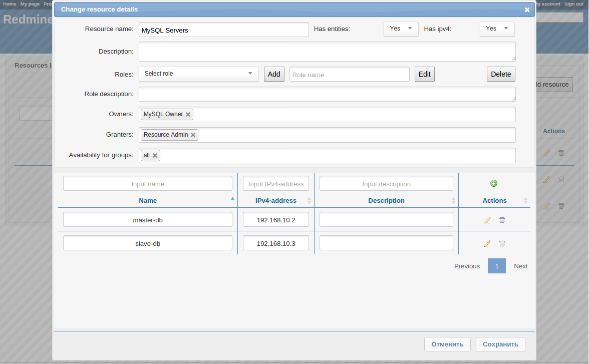Delete the master-db row with trash icon
Image resolution: width=589 pixels, height=364 pixels.
coord(502,220)
